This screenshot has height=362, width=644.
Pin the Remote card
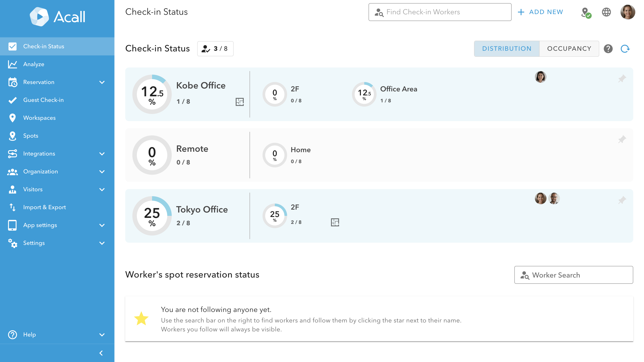click(x=622, y=139)
